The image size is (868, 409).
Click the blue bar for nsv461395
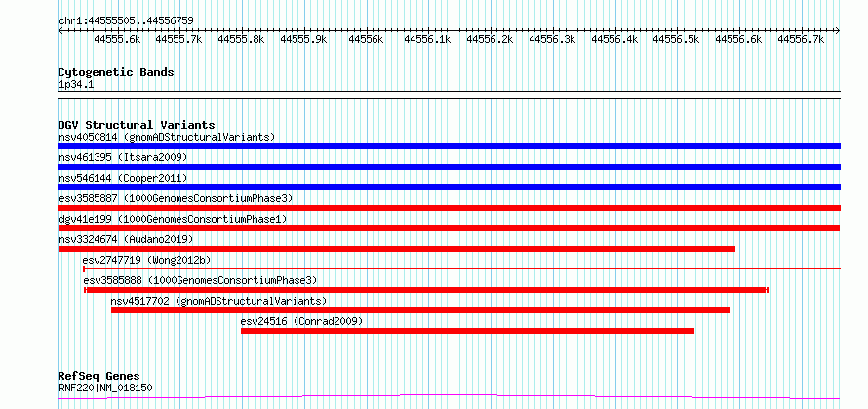[x=449, y=167]
